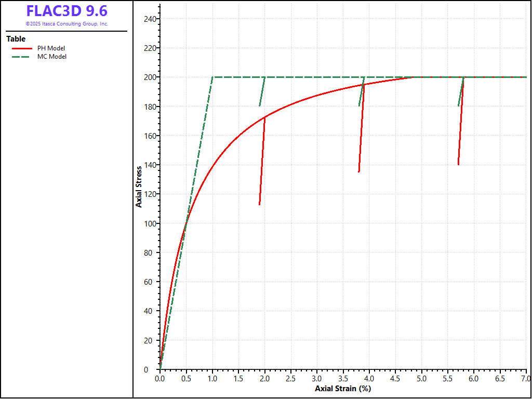Select the MC Model legend label
Image resolution: width=532 pixels, height=399 pixels.
pyautogui.click(x=52, y=57)
